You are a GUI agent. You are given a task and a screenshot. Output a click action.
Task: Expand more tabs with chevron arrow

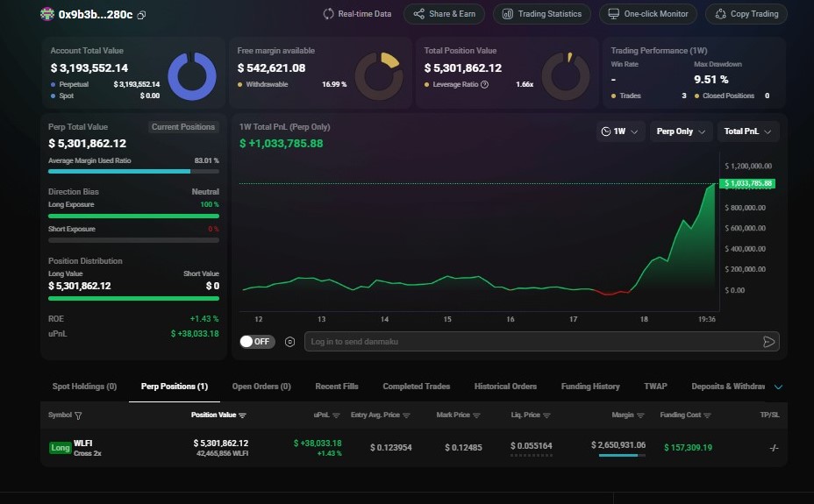pos(778,387)
